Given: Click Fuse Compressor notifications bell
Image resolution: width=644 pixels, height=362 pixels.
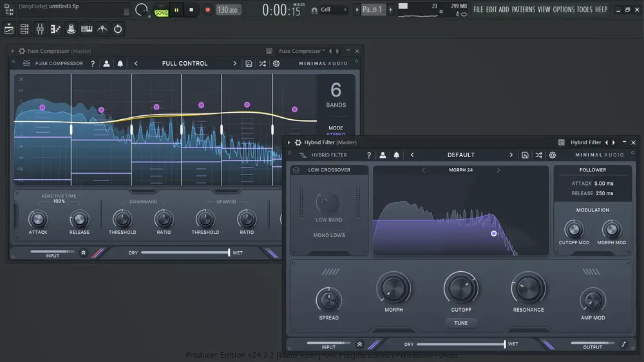Looking at the screenshot, I should tap(120, 63).
